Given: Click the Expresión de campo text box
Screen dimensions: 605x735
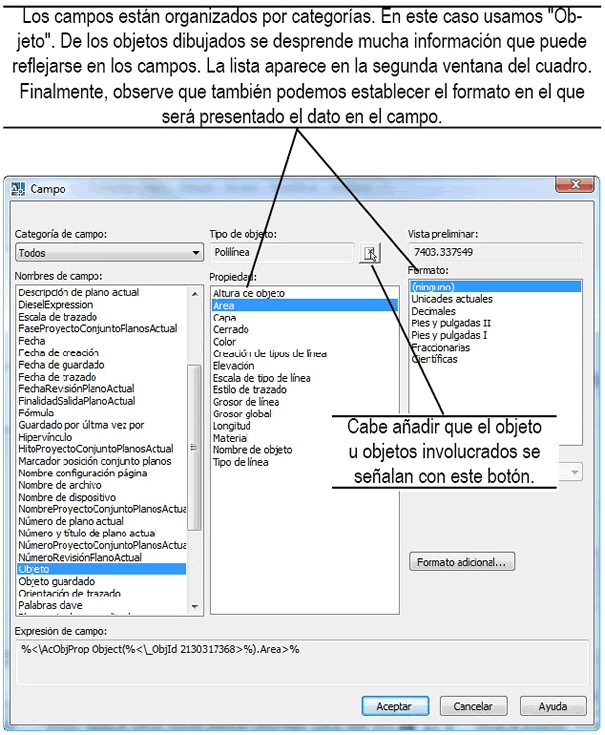Looking at the screenshot, I should (x=302, y=663).
